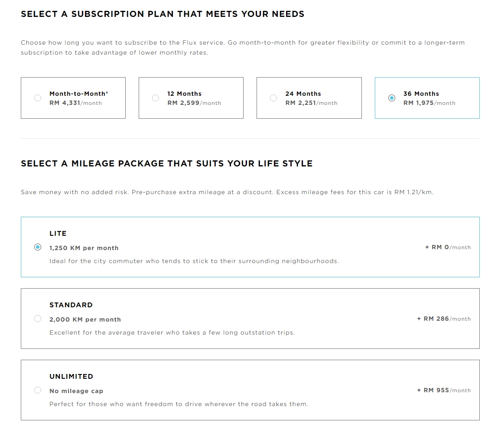
Task: Click the STANDARD package heading
Action: [71, 305]
